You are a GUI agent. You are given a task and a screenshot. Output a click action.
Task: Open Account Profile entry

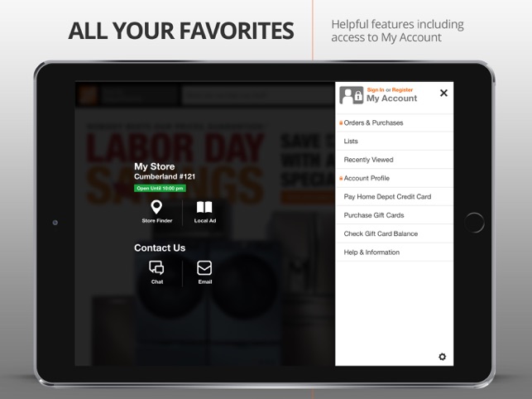coord(395,178)
